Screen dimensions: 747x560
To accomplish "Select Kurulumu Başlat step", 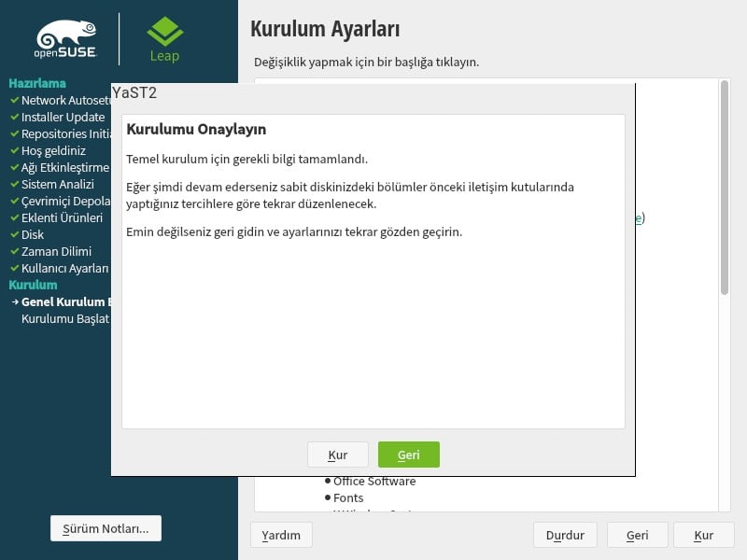I will click(65, 318).
